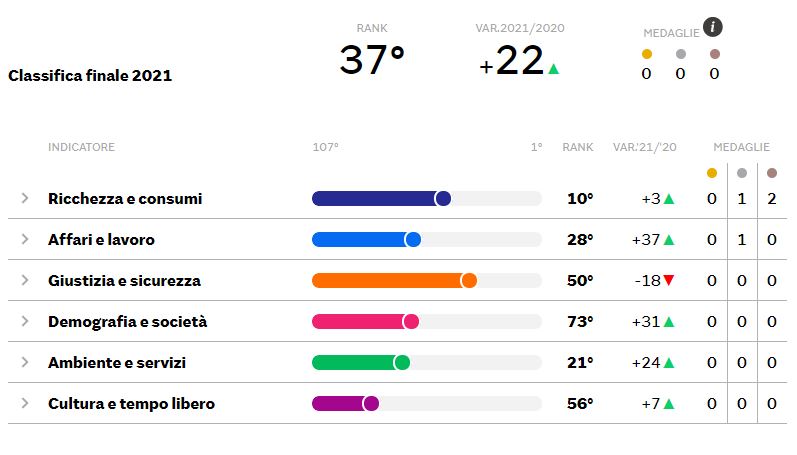Click green arrow next to +37
The width and height of the screenshot is (797, 455).
[x=669, y=239]
